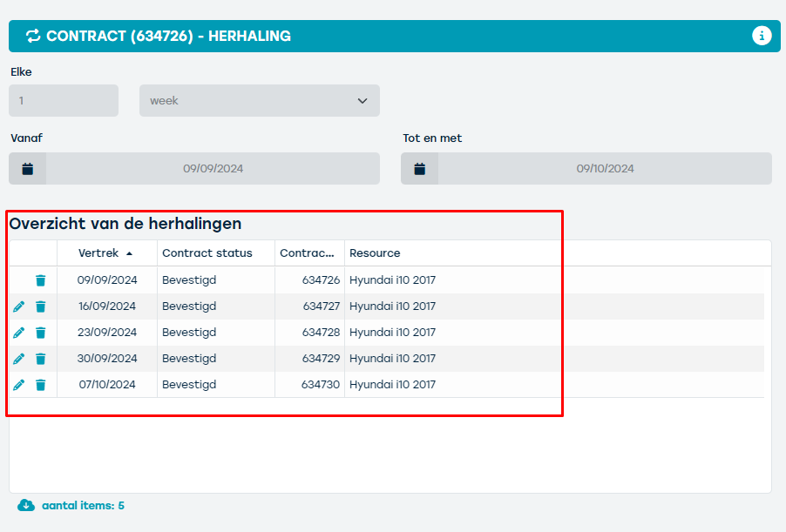Edit the repetition dated 30/09/2024
The height and width of the screenshot is (532, 786).
coord(18,359)
